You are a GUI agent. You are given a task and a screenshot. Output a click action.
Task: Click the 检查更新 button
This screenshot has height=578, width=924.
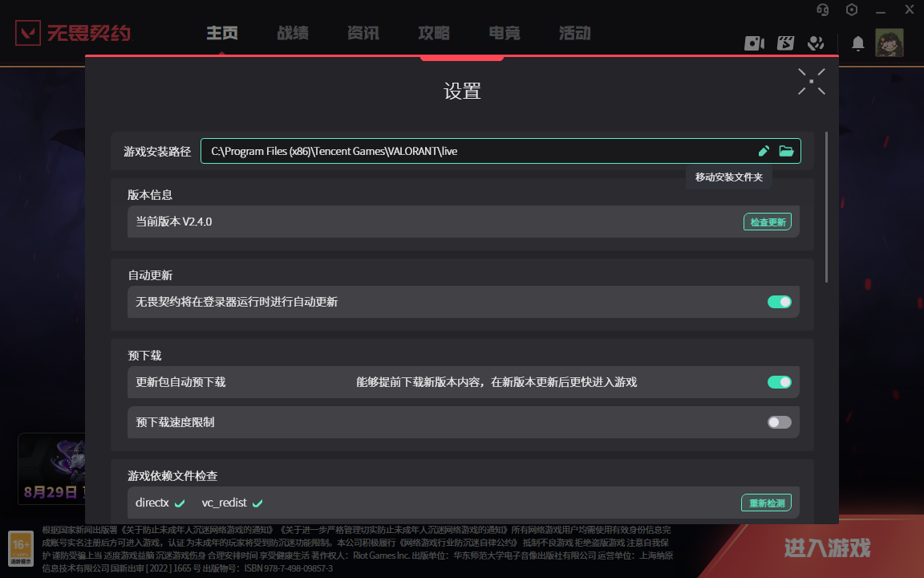pos(768,222)
